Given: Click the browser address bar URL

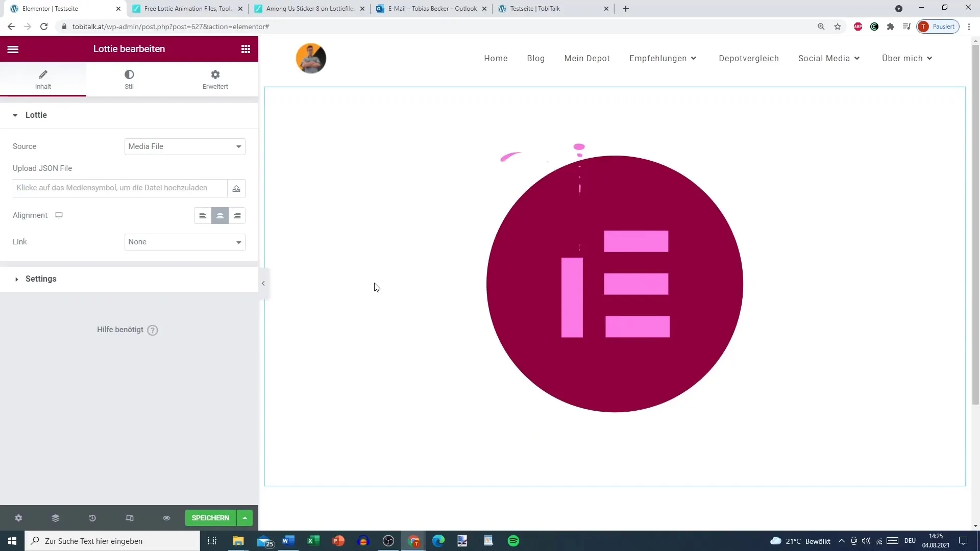Looking at the screenshot, I should [x=170, y=27].
